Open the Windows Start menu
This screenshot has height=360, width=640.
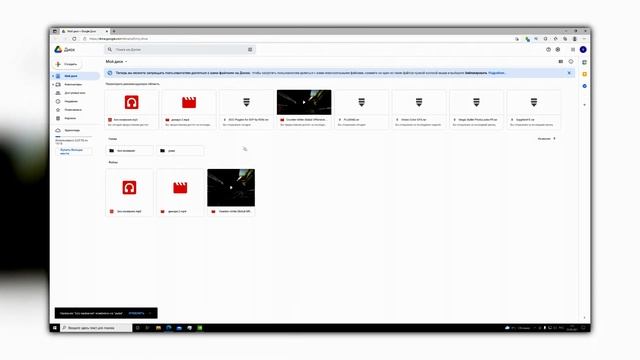(x=55, y=328)
